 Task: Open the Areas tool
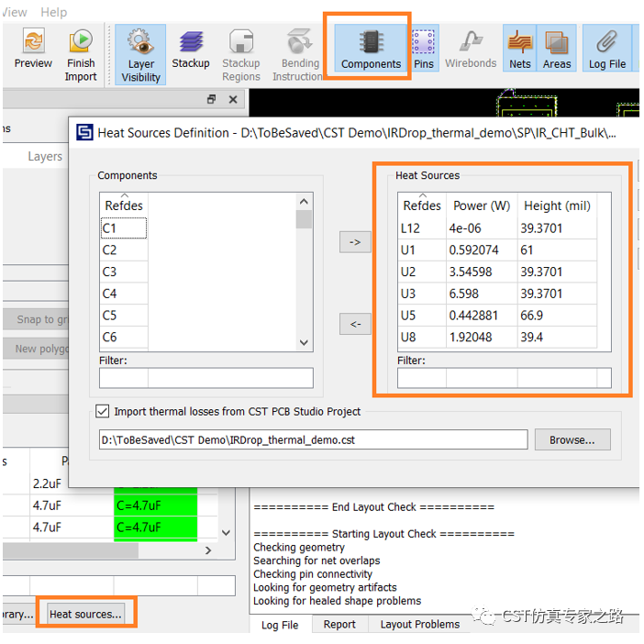557,48
